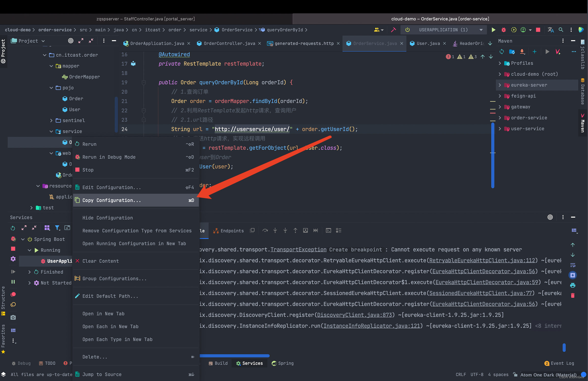Click UTF-8 encoding in status bar
The width and height of the screenshot is (588, 381).
pyautogui.click(x=477, y=375)
